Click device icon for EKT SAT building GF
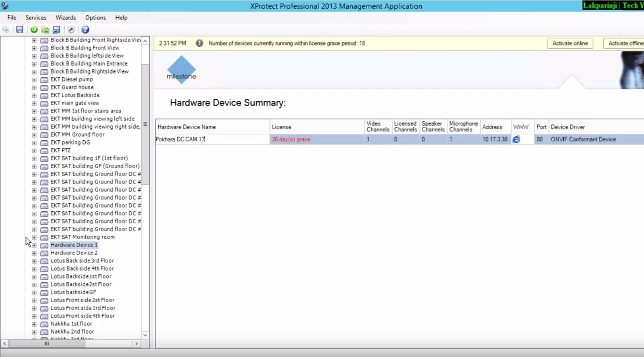The height and width of the screenshot is (357, 644). pos(44,166)
